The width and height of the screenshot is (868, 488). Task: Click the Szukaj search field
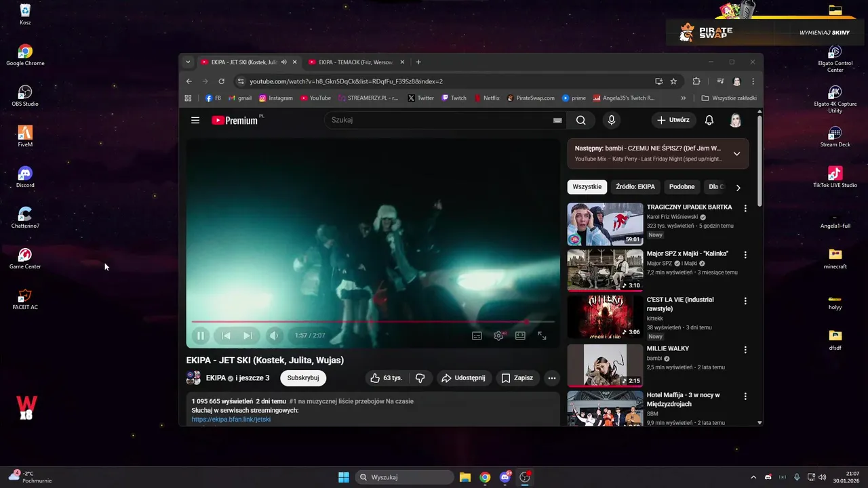(x=441, y=120)
